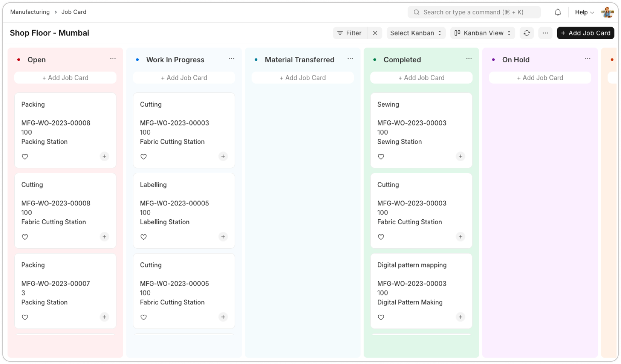Click the red Open column indicator dot
The height and width of the screenshot is (364, 621).
[x=18, y=60]
